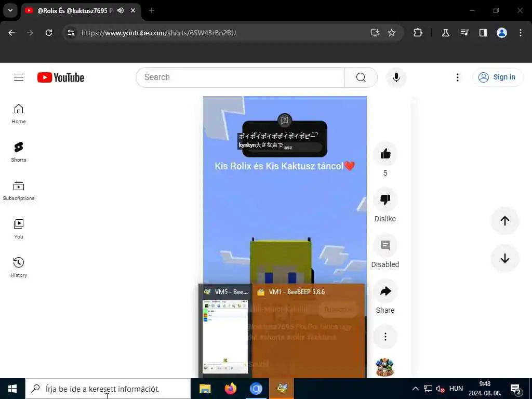The width and height of the screenshot is (532, 399).
Task: Open network status in system tray
Action: pyautogui.click(x=428, y=389)
